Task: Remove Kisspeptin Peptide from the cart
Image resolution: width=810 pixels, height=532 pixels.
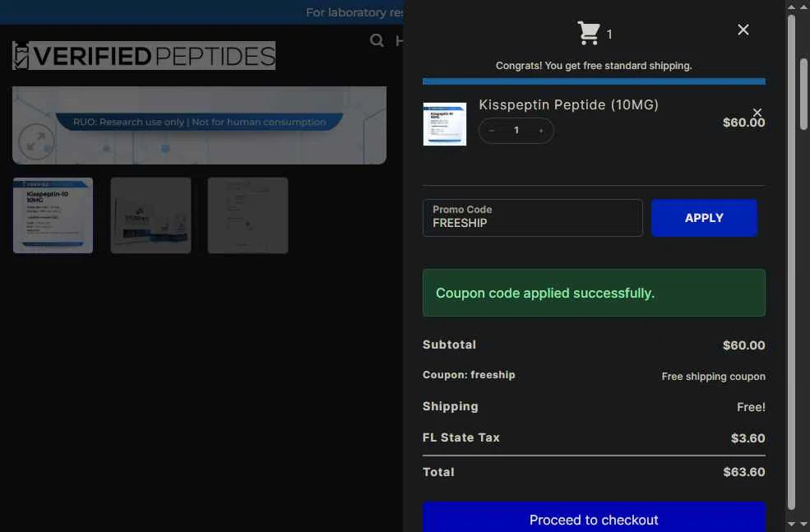Action: pyautogui.click(x=757, y=112)
